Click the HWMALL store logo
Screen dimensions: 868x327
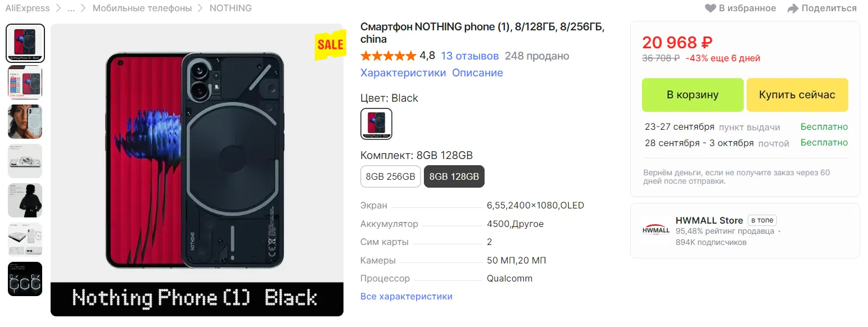[656, 230]
